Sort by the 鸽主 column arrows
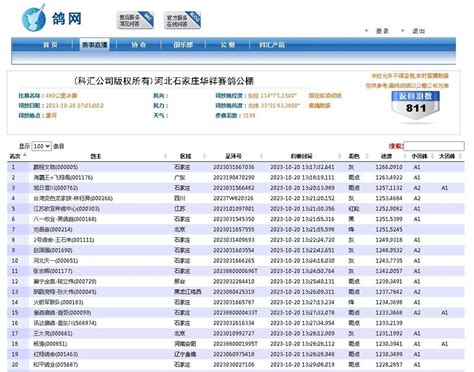This screenshot has height=372, width=474. point(165,156)
